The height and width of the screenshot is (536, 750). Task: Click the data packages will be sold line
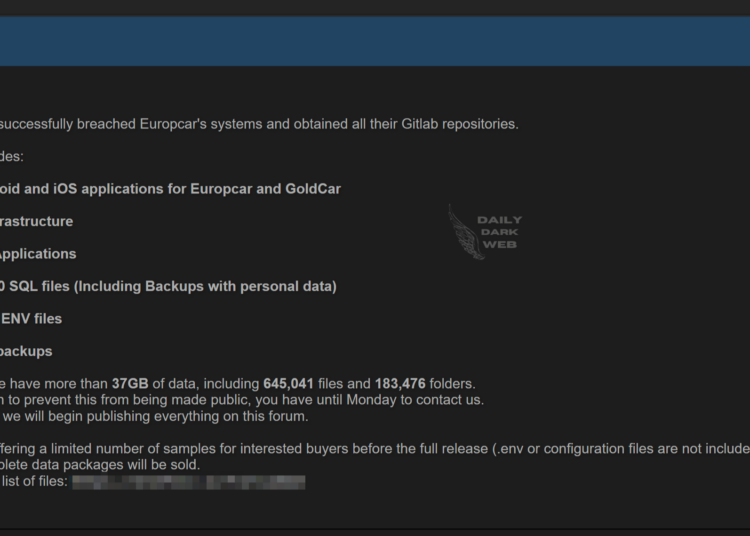[x=100, y=465]
